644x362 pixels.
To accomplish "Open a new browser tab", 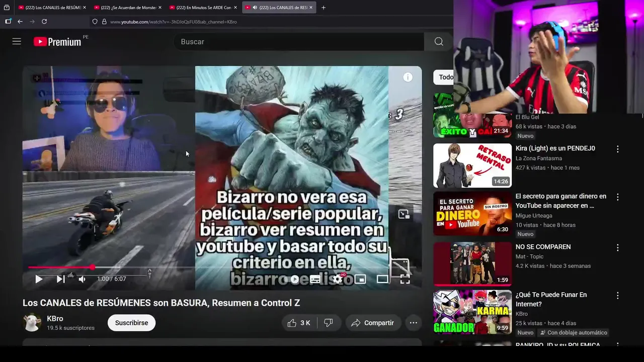I will tap(324, 8).
